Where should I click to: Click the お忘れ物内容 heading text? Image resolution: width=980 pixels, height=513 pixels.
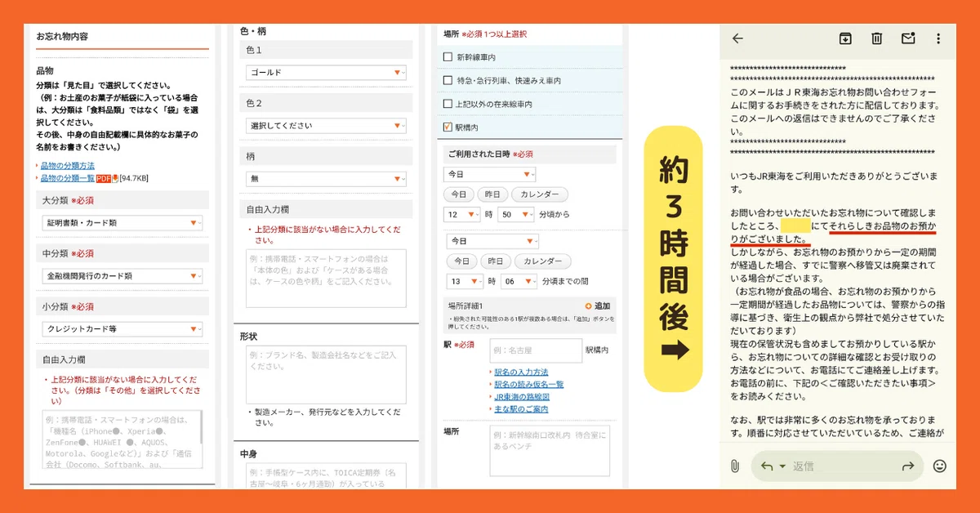tap(62, 37)
